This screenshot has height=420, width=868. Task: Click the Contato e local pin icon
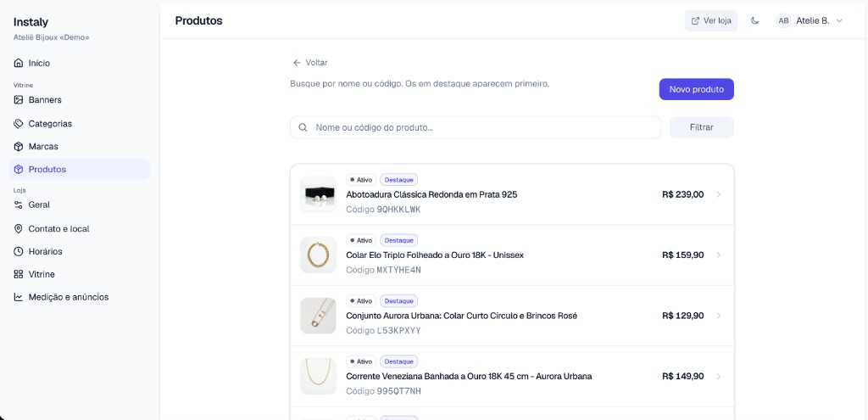click(19, 229)
